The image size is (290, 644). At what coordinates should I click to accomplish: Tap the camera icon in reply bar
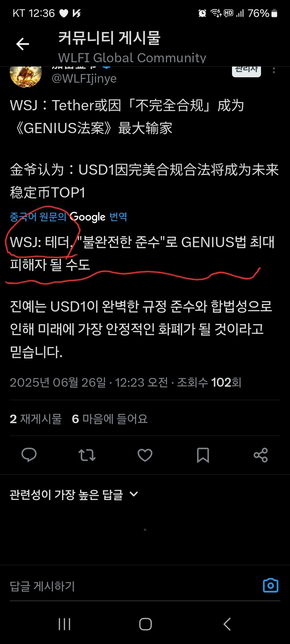click(x=271, y=586)
